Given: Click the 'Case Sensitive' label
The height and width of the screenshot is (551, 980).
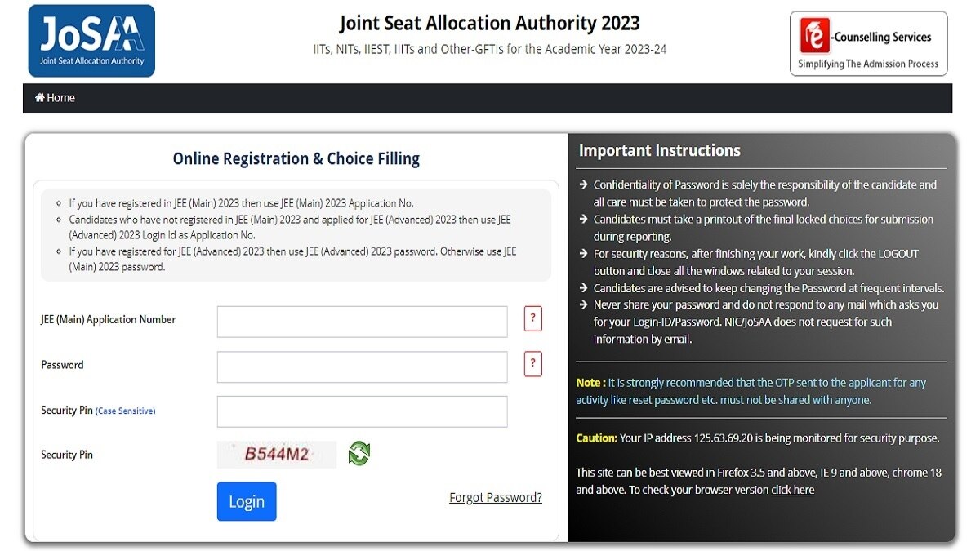Looking at the screenshot, I should [127, 411].
